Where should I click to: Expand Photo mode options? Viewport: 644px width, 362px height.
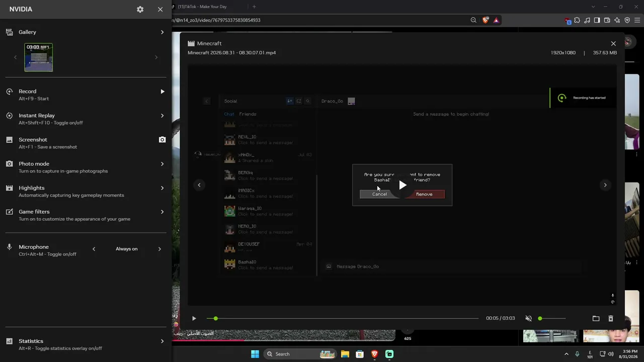click(x=162, y=164)
